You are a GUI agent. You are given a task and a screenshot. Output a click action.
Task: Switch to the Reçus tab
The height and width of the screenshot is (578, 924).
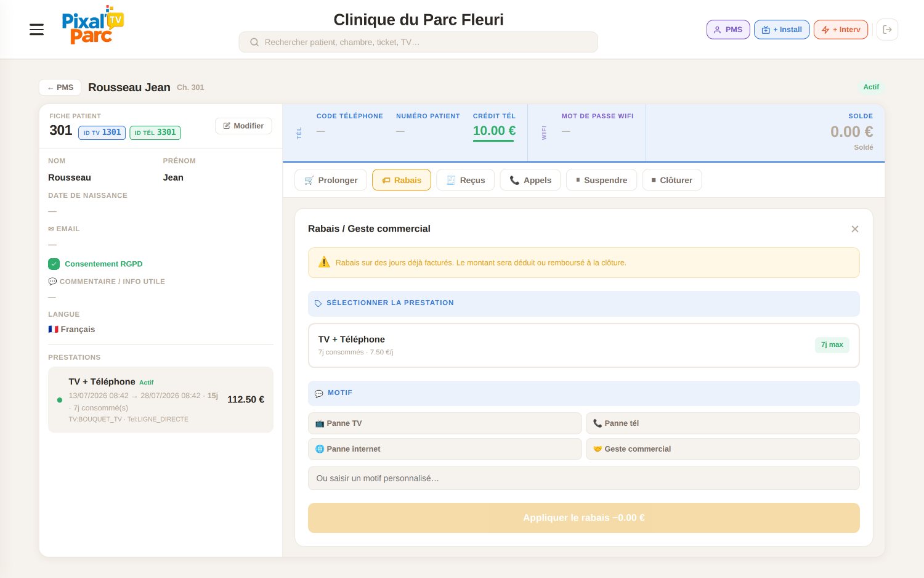pos(465,180)
